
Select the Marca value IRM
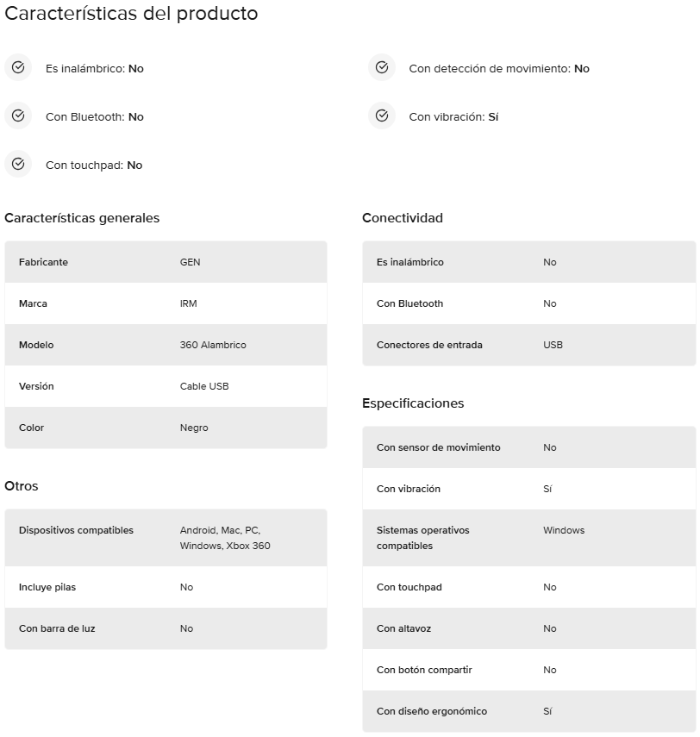coord(189,303)
